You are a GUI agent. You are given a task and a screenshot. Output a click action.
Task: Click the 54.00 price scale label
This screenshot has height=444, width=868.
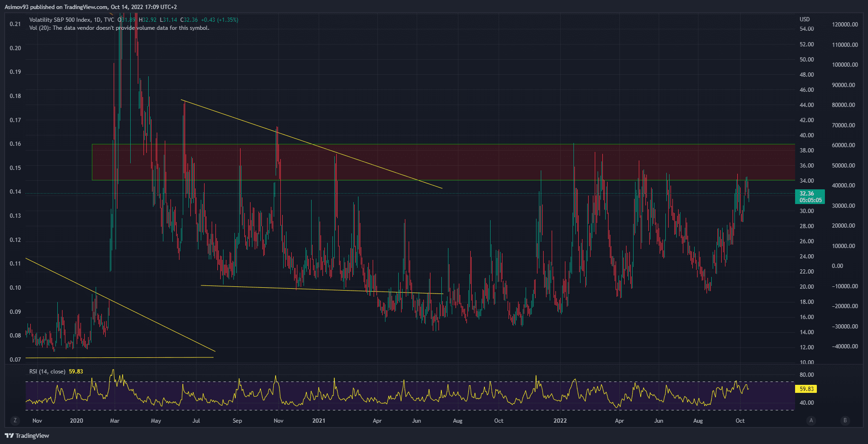(806, 29)
